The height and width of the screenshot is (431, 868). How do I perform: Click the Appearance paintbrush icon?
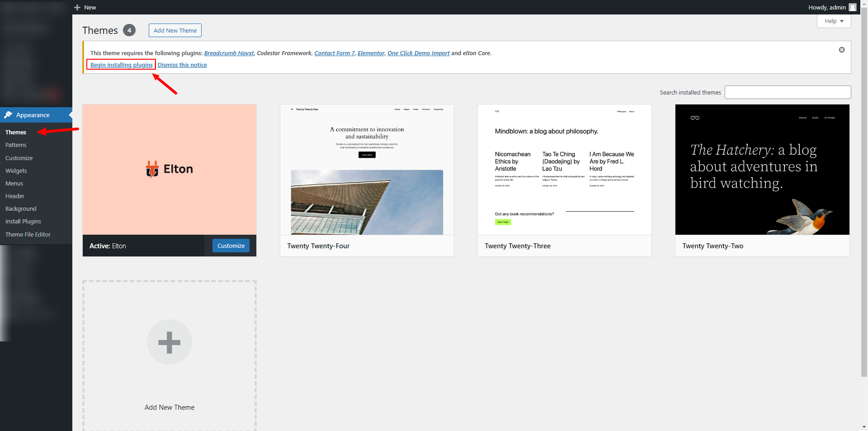8,115
